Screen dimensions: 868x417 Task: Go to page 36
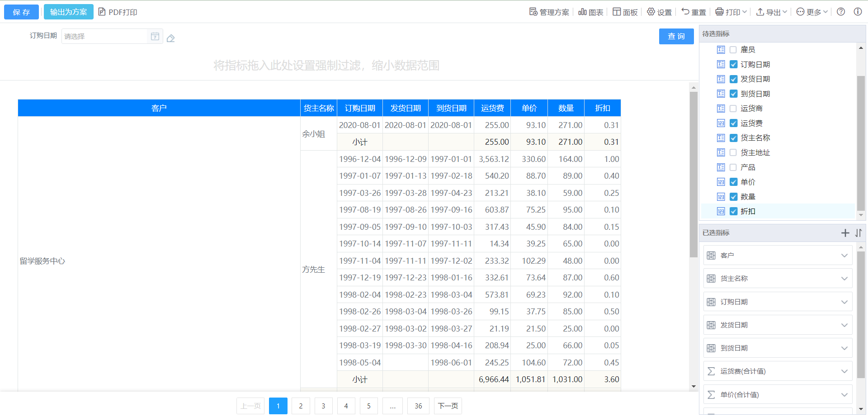(x=418, y=406)
